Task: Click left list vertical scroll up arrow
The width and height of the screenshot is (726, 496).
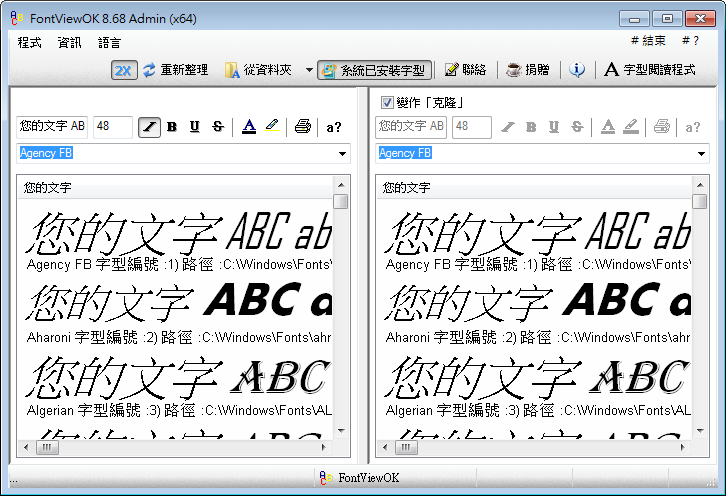Action: pyautogui.click(x=341, y=185)
